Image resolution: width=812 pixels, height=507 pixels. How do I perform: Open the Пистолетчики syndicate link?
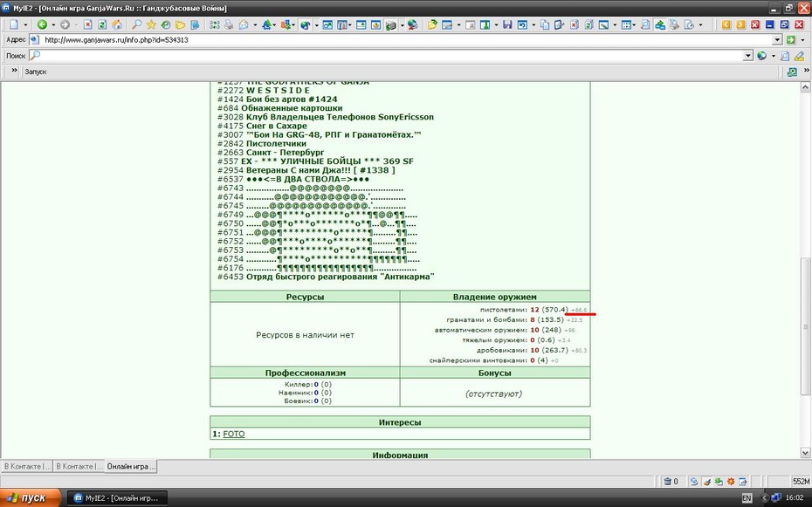click(276, 143)
